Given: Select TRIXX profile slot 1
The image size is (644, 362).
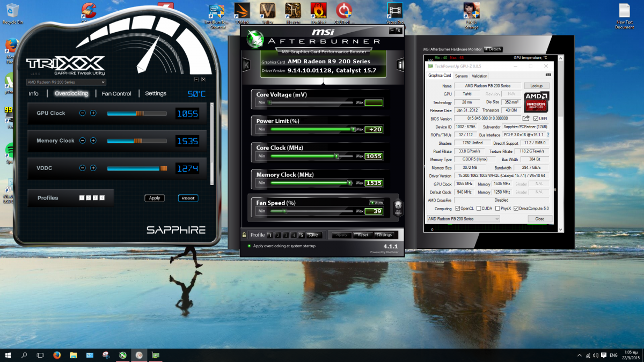Looking at the screenshot, I should [x=82, y=198].
